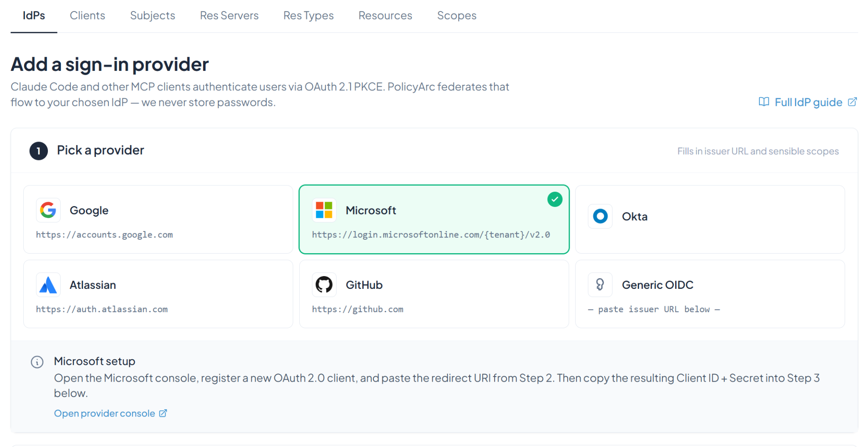This screenshot has width=868, height=447.
Task: Open the Scopes tab
Action: click(457, 16)
